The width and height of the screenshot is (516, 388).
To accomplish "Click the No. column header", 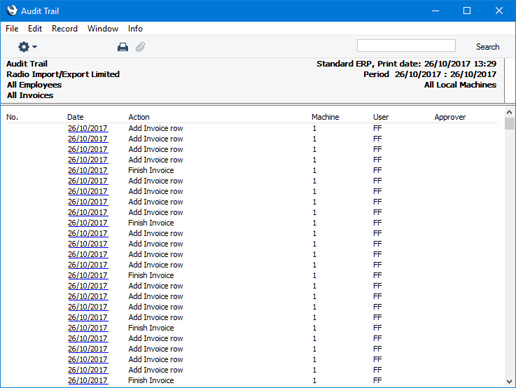I will point(12,117).
